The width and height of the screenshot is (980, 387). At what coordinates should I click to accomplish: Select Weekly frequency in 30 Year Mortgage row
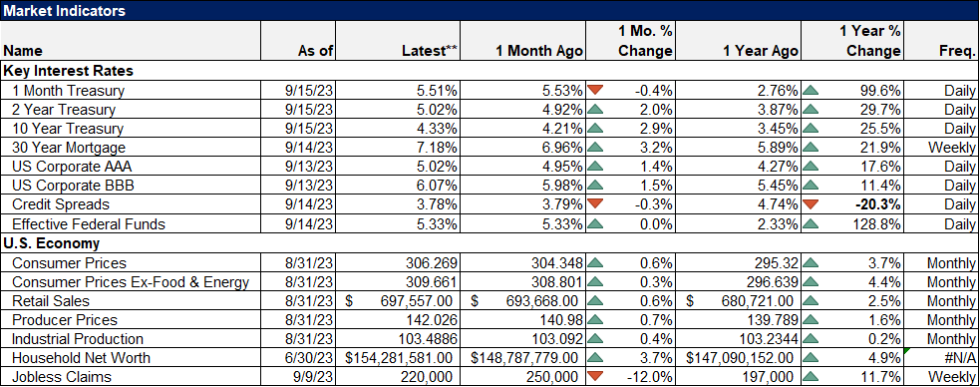pos(941,148)
